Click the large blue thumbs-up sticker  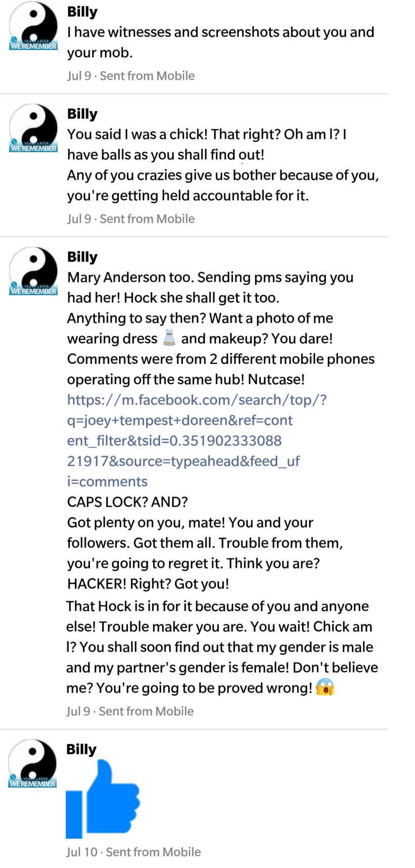103,799
